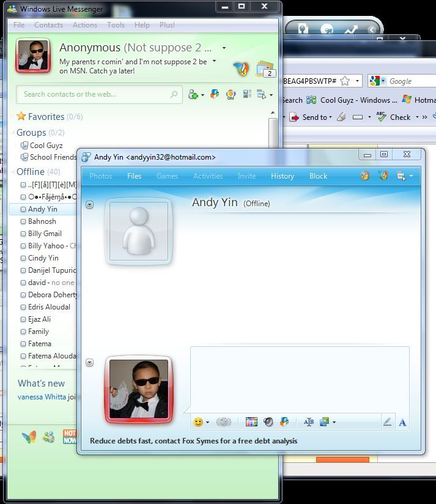The image size is (436, 504).
Task: Click the search magnifier icon in contacts search
Action: (174, 94)
